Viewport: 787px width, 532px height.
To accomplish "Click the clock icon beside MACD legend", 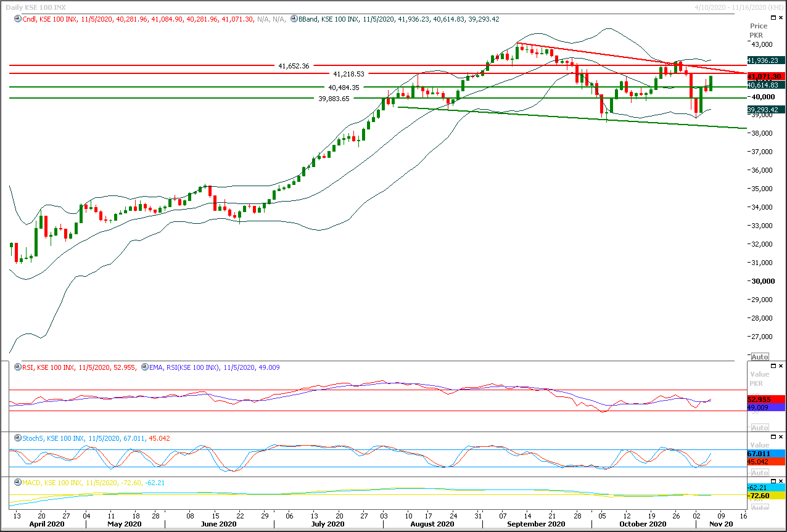I will (18, 483).
